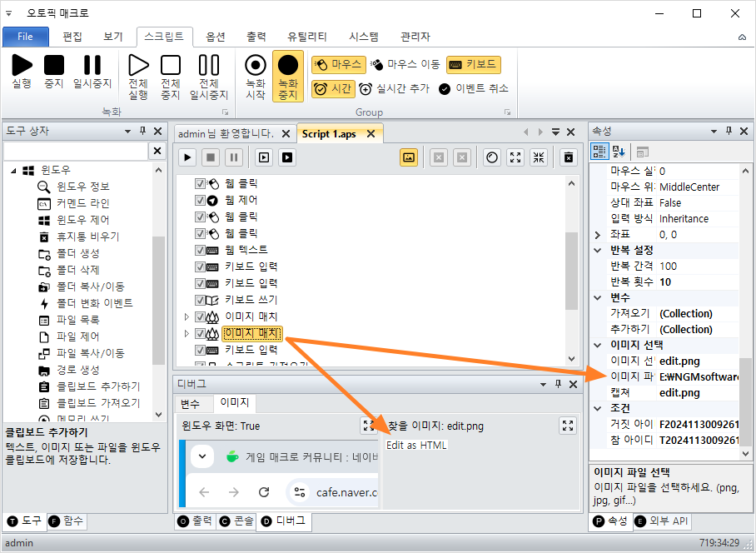This screenshot has width=756, height=553.
Task: Click play icon in script editor toolbar
Action: (x=187, y=157)
